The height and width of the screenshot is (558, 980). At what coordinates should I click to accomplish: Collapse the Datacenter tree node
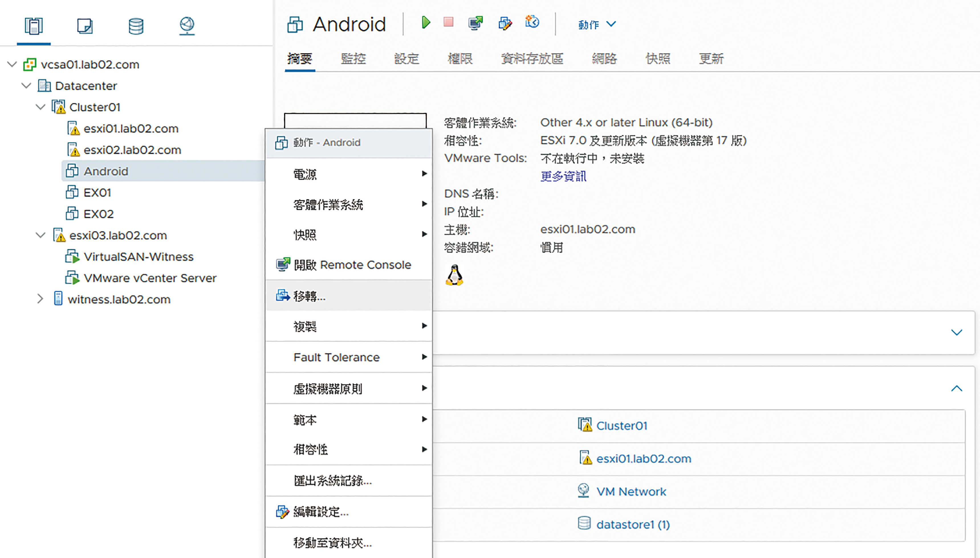tap(27, 85)
